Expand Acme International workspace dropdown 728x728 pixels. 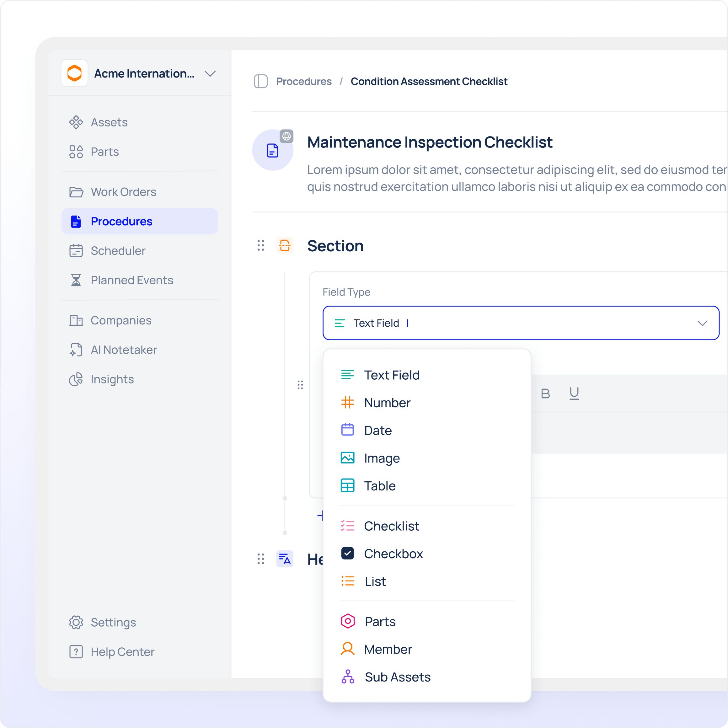(x=210, y=73)
